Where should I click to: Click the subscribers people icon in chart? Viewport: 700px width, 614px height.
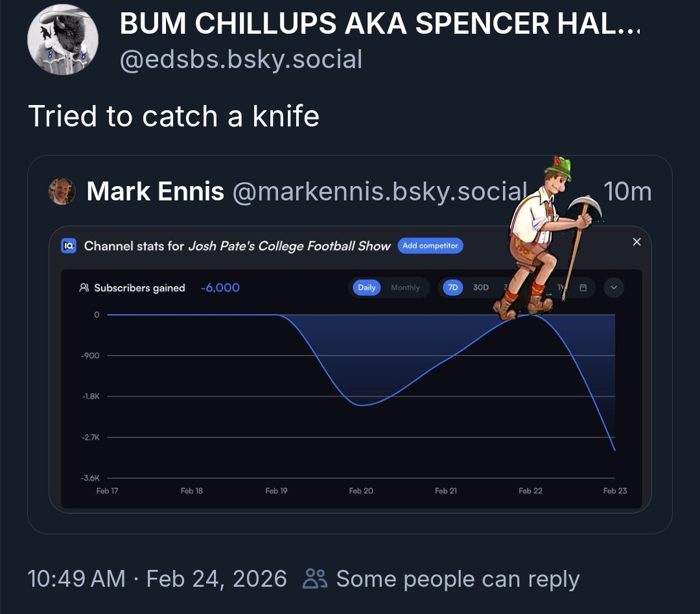[x=84, y=288]
